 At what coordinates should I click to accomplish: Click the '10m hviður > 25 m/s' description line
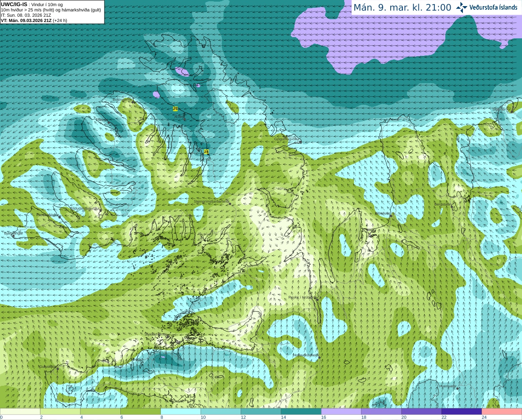click(x=51, y=10)
